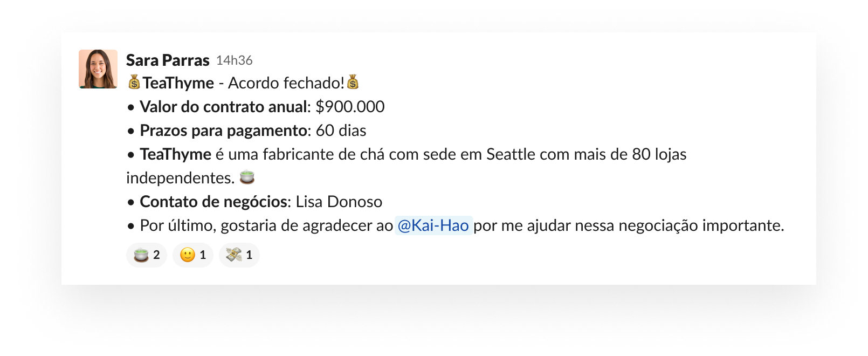Toggle the teacup reaction with count 2
Screen dimensions: 868x356
click(147, 255)
